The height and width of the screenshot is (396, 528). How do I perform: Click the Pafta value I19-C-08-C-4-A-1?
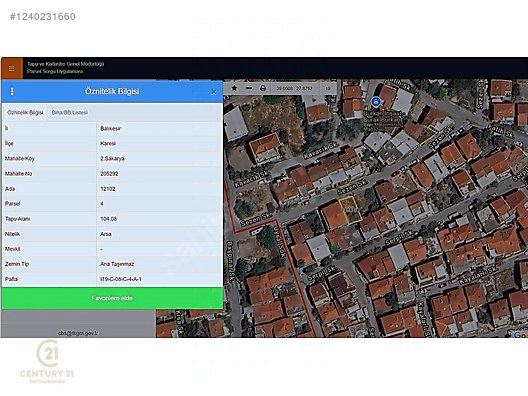[121, 279]
